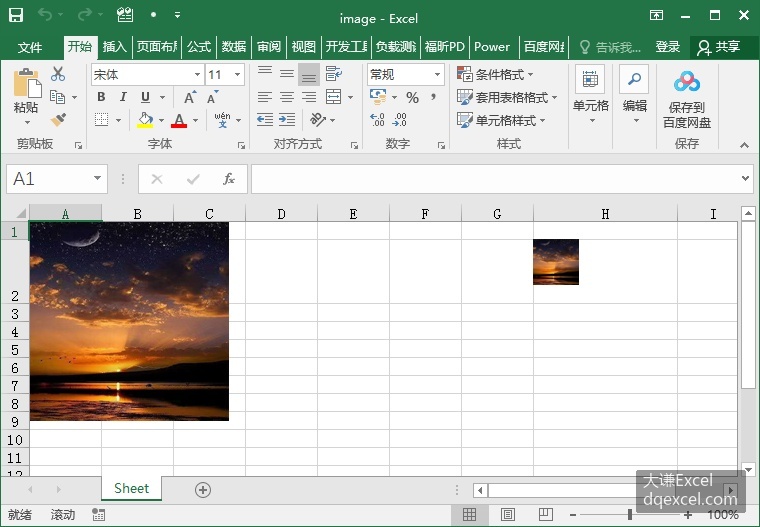Cut selection with the scissors icon
Image resolution: width=760 pixels, height=527 pixels.
tap(58, 74)
